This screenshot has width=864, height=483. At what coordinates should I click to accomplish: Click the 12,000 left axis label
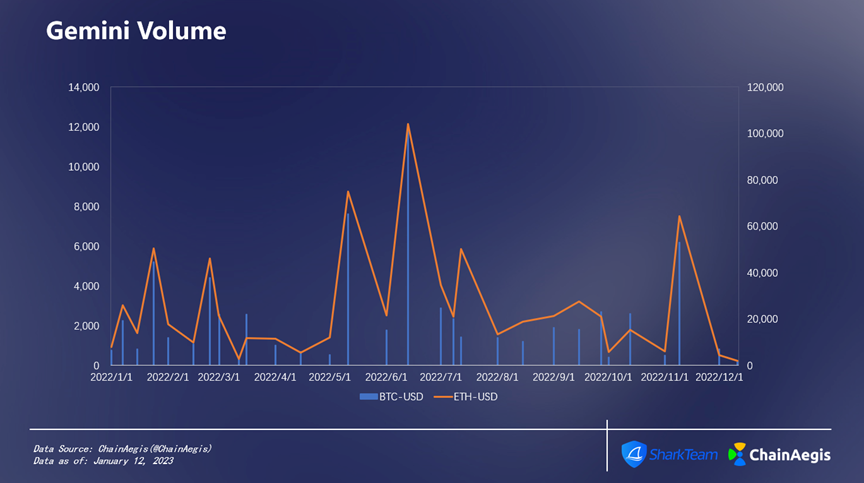[84, 127]
